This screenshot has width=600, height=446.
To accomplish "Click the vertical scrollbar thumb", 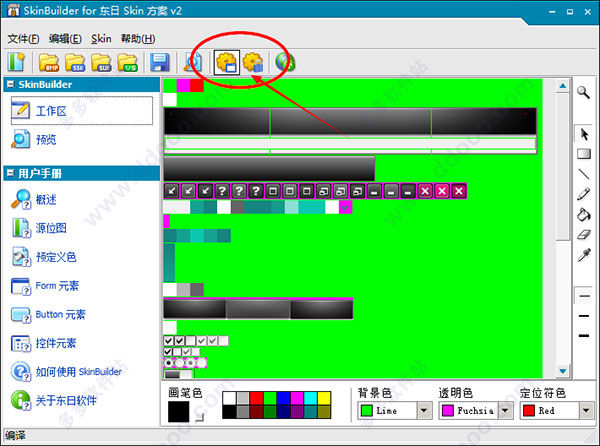I will pos(562,167).
